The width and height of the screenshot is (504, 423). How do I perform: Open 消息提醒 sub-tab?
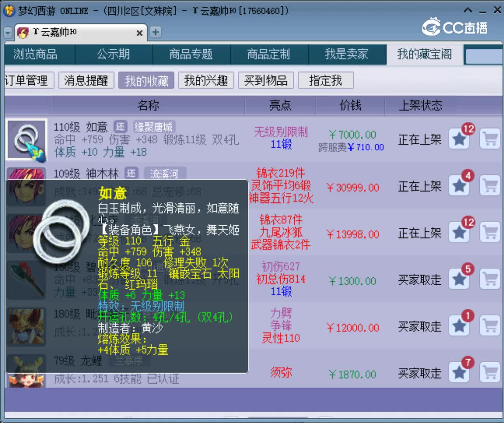pos(86,81)
